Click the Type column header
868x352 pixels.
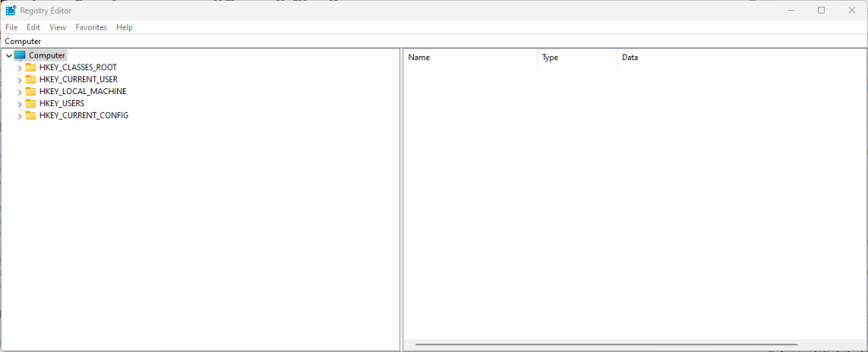(577, 57)
